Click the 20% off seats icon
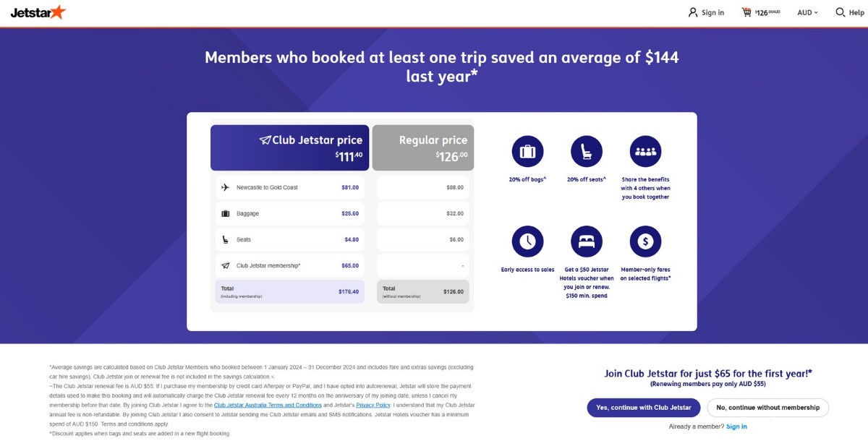 pos(586,152)
